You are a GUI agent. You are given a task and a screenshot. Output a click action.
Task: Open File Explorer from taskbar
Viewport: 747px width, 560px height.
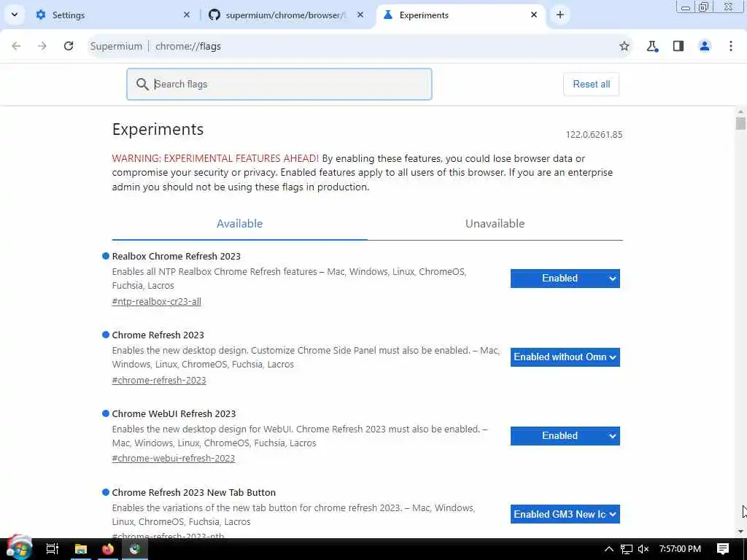pyautogui.click(x=80, y=549)
